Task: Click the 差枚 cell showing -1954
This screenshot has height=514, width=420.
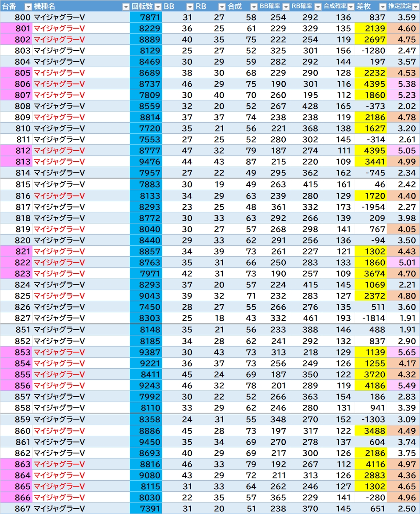Action: [371, 207]
